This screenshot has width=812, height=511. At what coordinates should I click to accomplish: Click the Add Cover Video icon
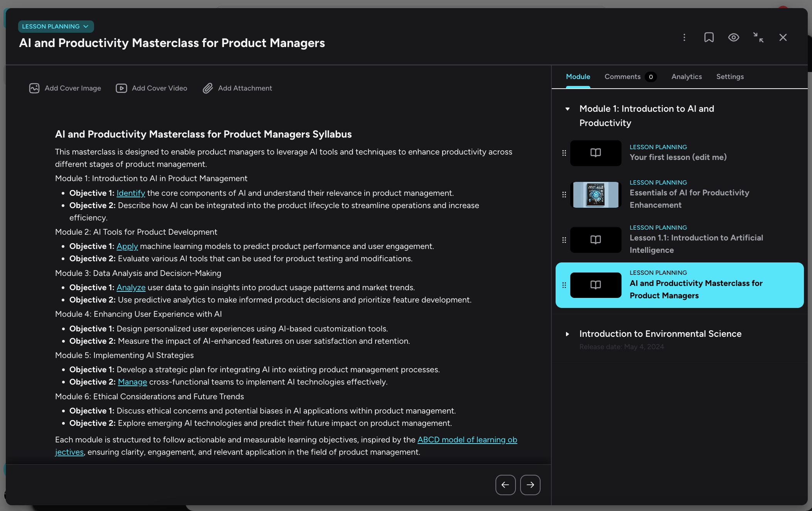tap(121, 88)
